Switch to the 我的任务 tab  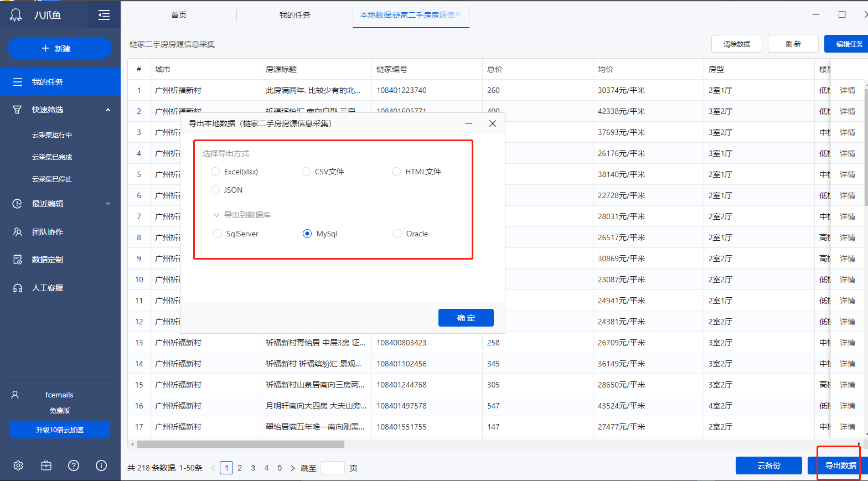(x=294, y=15)
